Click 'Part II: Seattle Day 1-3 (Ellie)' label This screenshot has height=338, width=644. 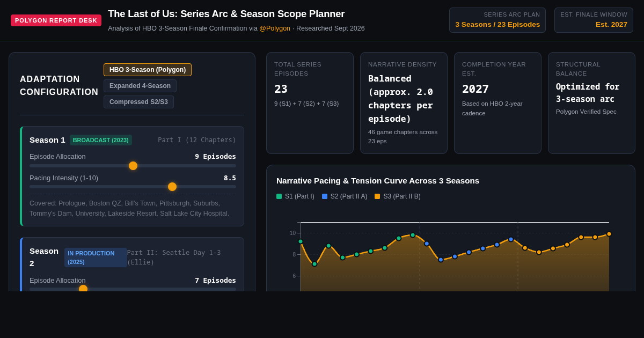pos(174,258)
